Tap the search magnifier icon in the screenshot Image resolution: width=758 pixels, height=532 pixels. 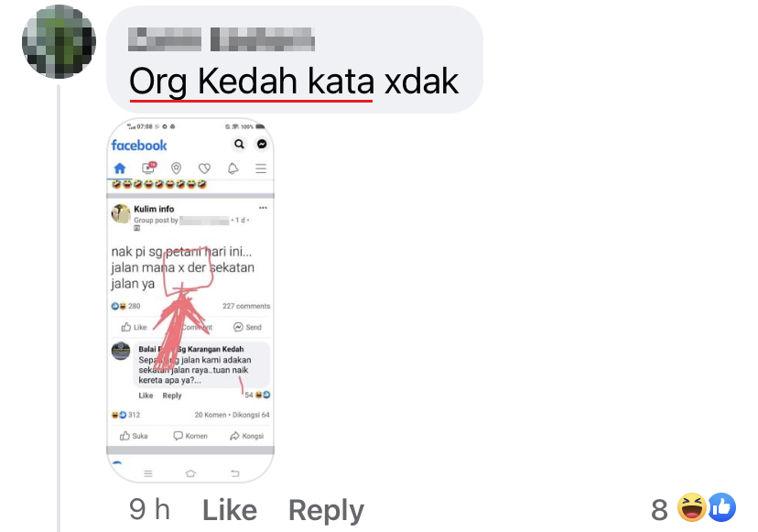(239, 144)
